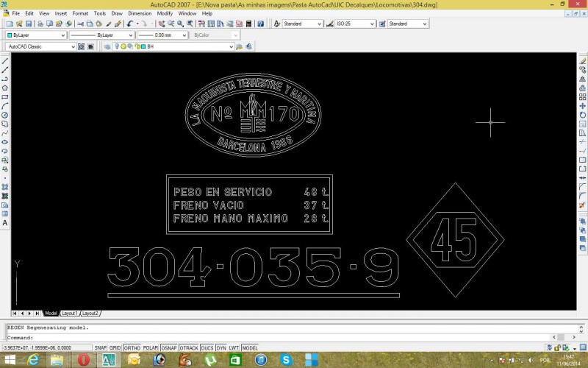Image resolution: width=588 pixels, height=368 pixels.
Task: Open the Insert menu
Action: [x=61, y=13]
